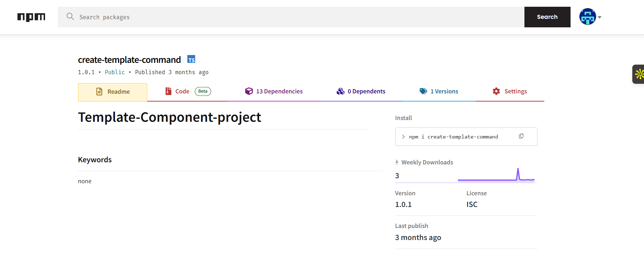Image resolution: width=644 pixels, height=256 pixels.
Task: Click the magnifying glass search icon
Action: tap(70, 17)
